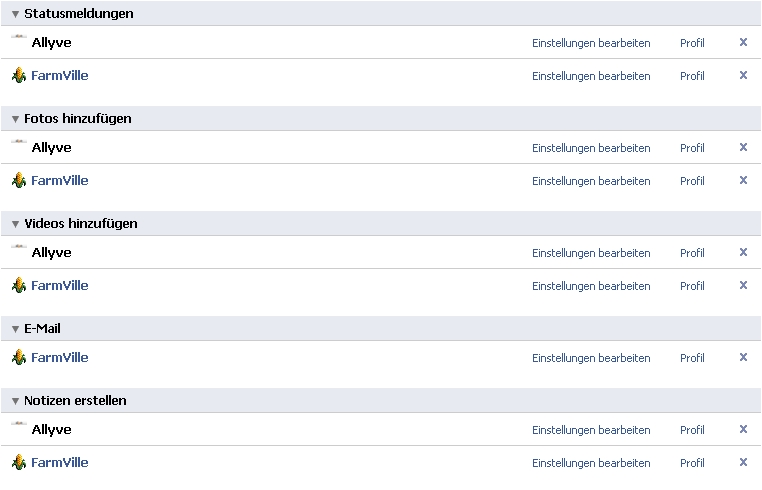
Task: Remove FarmVille from Fotos hinzufügen with X
Action: click(743, 180)
